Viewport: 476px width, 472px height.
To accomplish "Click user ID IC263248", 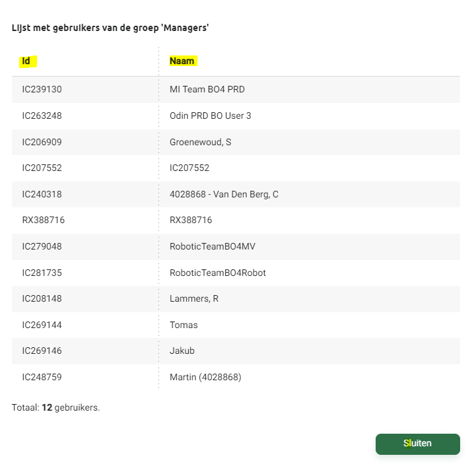I will [42, 116].
